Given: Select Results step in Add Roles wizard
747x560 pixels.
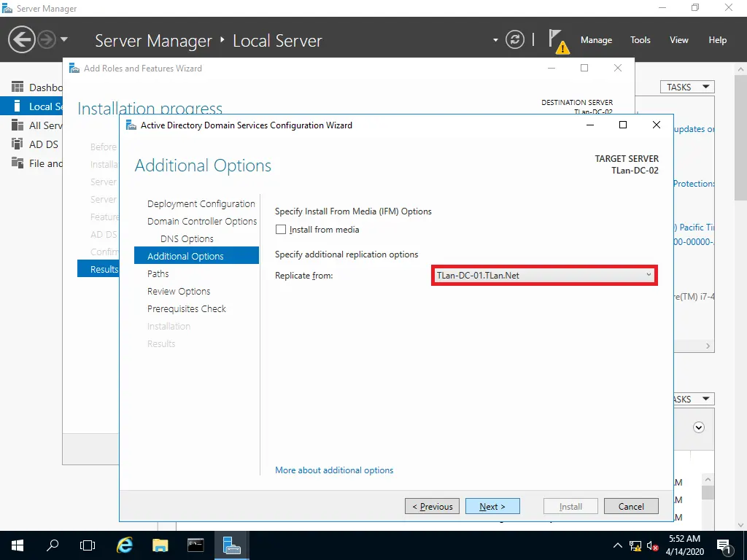Looking at the screenshot, I should [98, 269].
